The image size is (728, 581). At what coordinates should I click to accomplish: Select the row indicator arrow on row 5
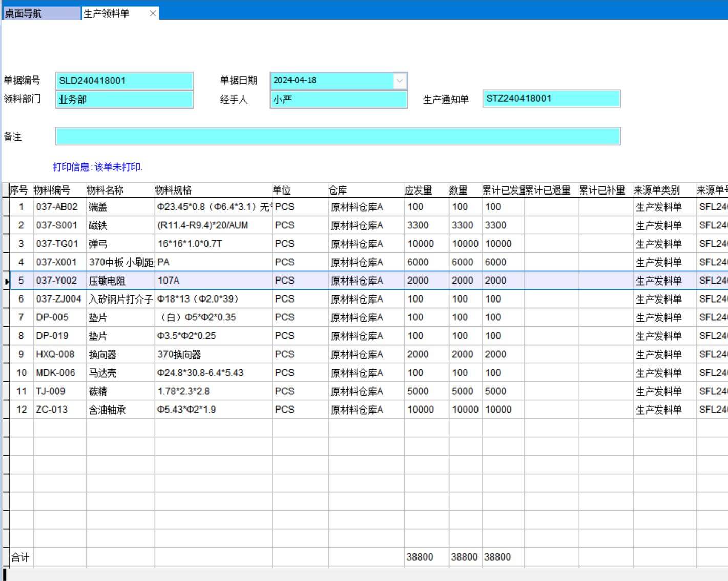[x=6, y=281]
